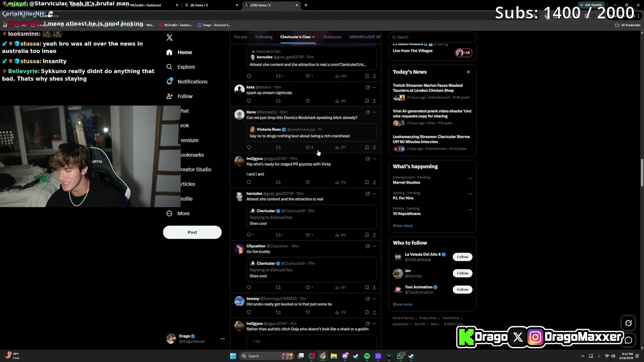644x362 pixels.
Task: Bookmark Xeno's post
Action: click(x=367, y=148)
